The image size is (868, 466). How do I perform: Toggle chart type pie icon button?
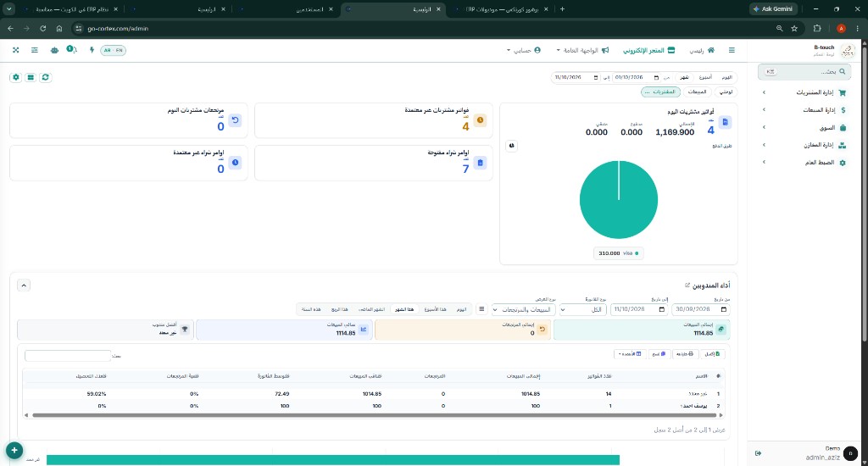[x=511, y=146]
